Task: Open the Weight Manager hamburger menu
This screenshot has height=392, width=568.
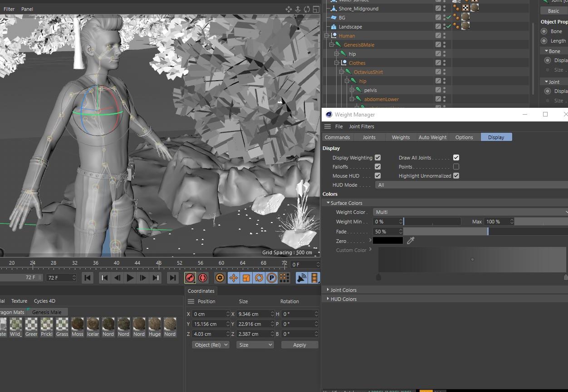Action: point(328,126)
